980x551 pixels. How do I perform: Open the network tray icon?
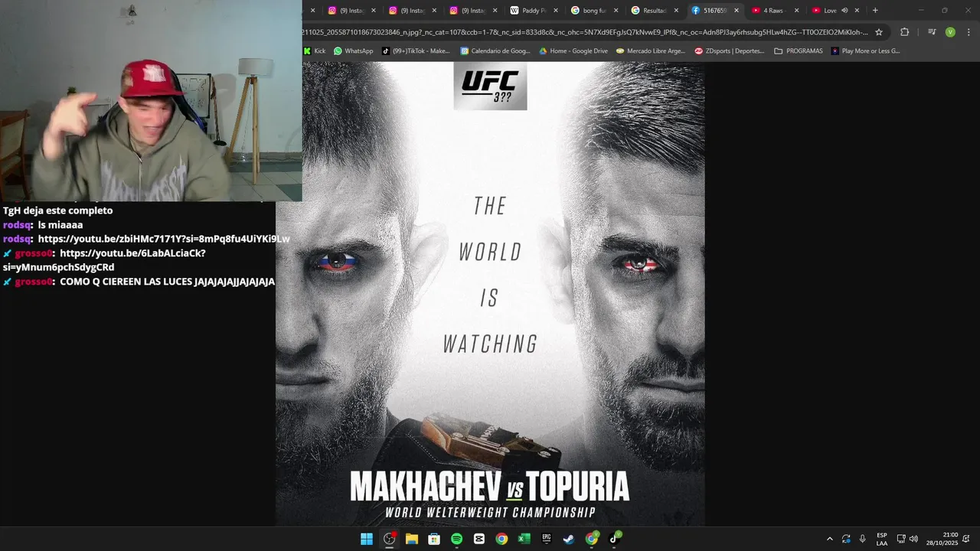(x=901, y=539)
